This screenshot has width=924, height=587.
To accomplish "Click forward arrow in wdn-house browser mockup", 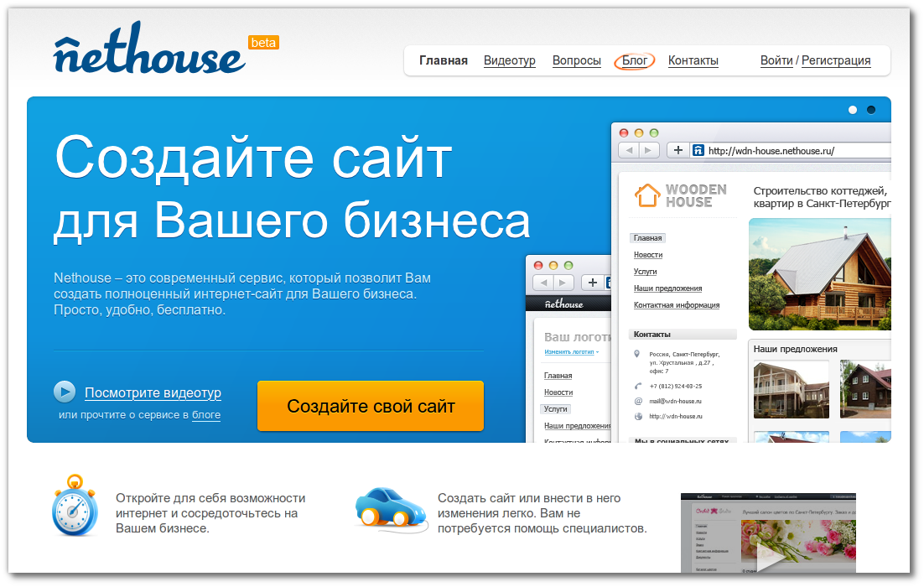I will [x=649, y=150].
